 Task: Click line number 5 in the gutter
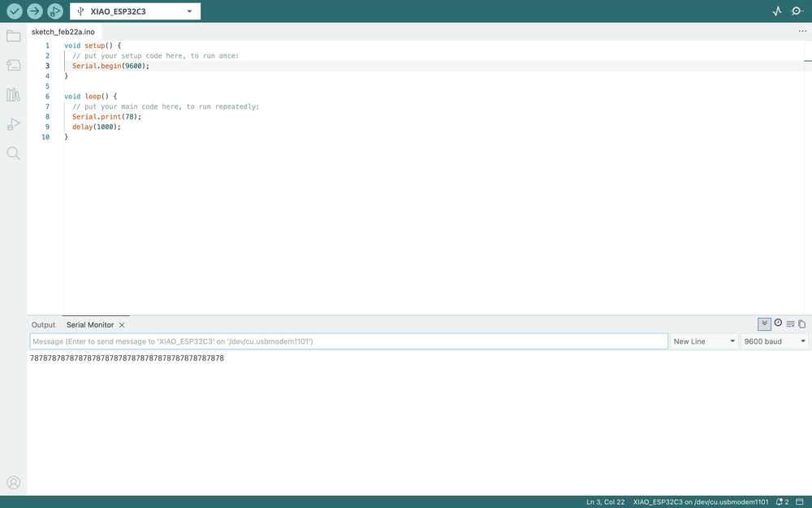(47, 86)
